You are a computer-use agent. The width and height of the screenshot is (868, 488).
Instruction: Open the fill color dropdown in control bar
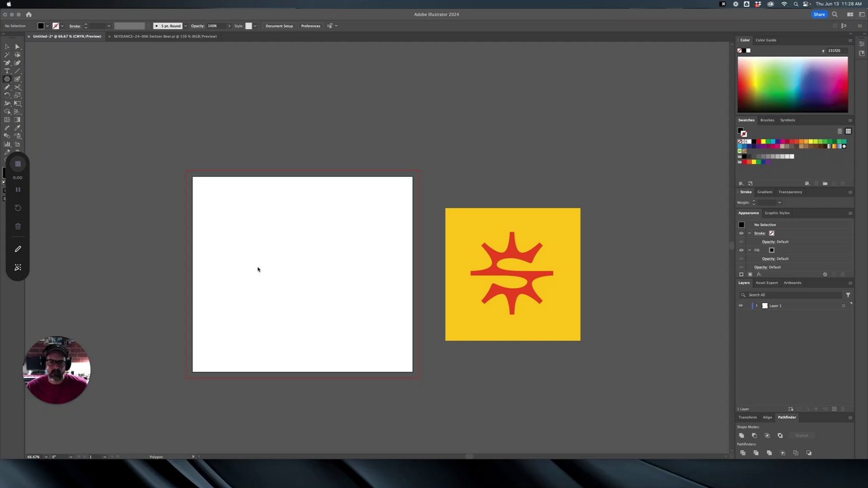tap(47, 26)
